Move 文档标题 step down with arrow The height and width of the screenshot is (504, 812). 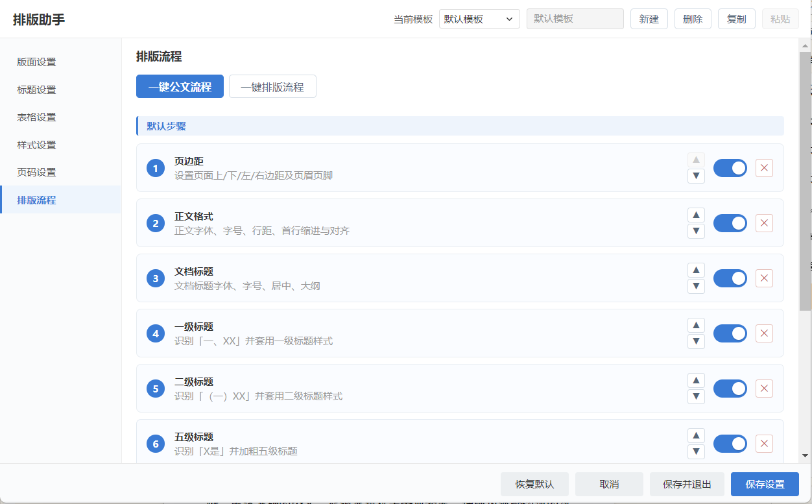(696, 286)
